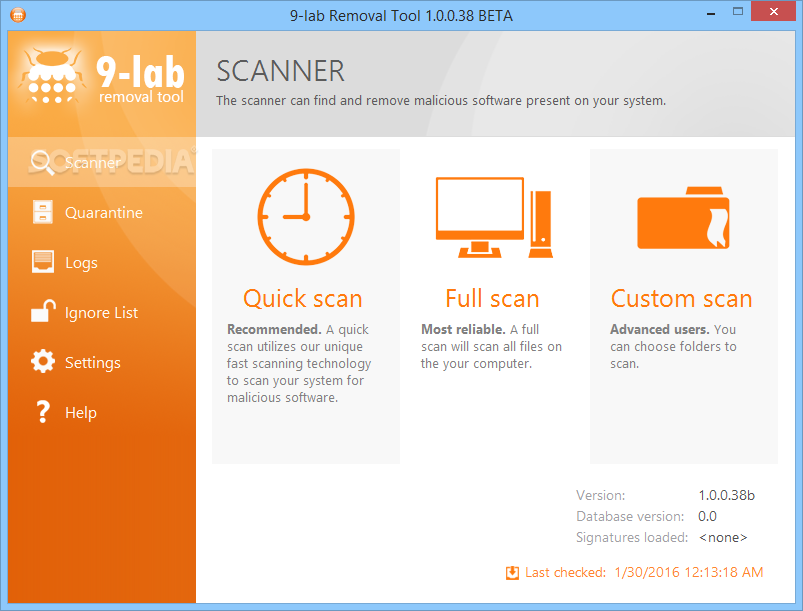
Task: Start a Full scan via its title
Action: 492,299
